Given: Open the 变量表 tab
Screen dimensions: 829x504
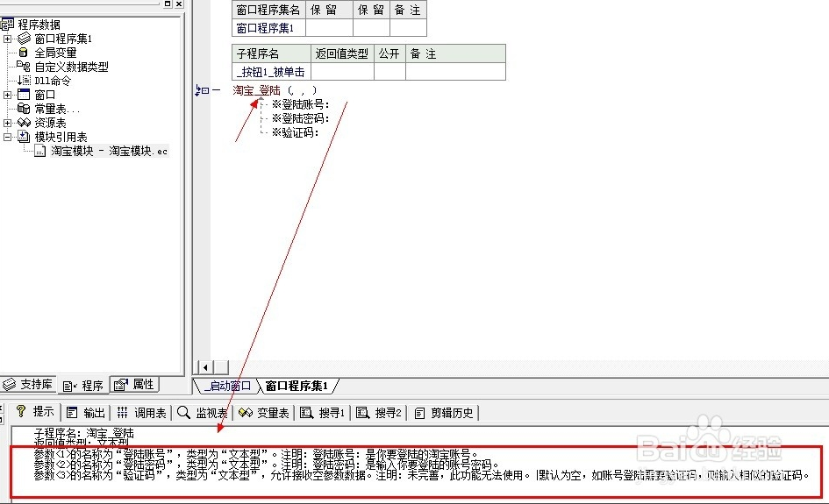Looking at the screenshot, I should click(264, 413).
